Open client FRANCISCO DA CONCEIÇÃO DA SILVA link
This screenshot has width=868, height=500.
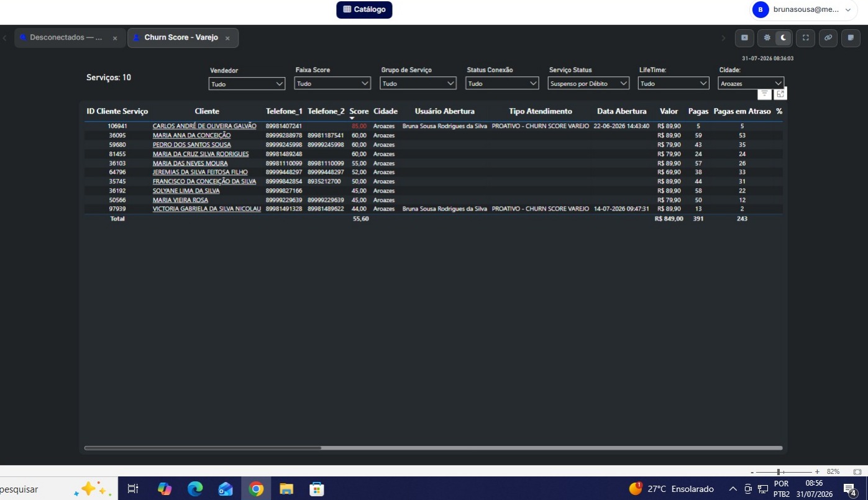(x=204, y=181)
